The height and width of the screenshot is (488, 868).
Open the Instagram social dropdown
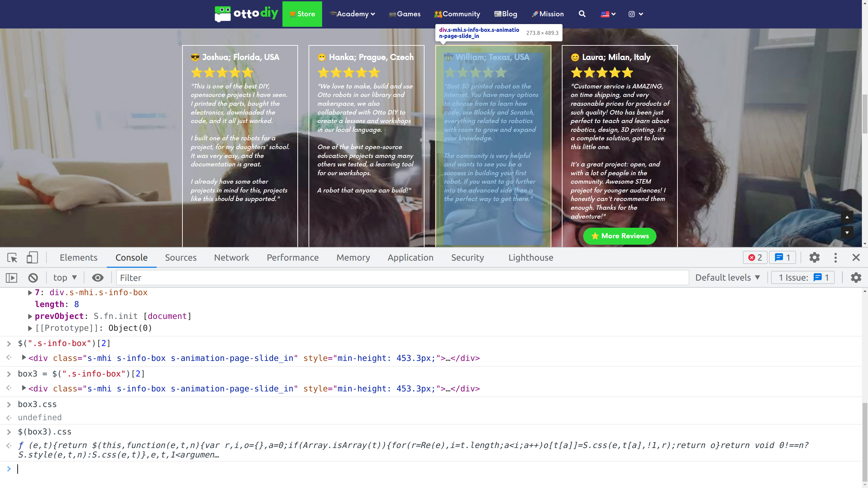coord(636,14)
